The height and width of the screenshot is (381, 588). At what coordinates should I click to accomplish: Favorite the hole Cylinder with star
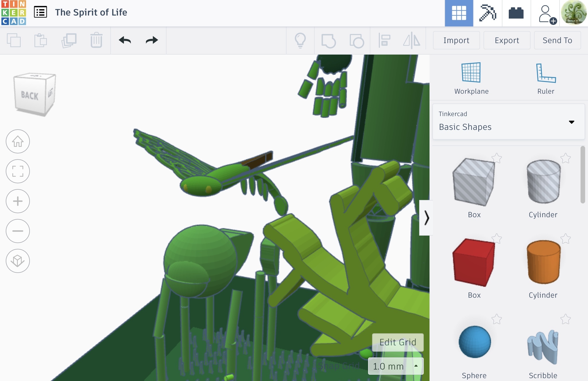[565, 158]
